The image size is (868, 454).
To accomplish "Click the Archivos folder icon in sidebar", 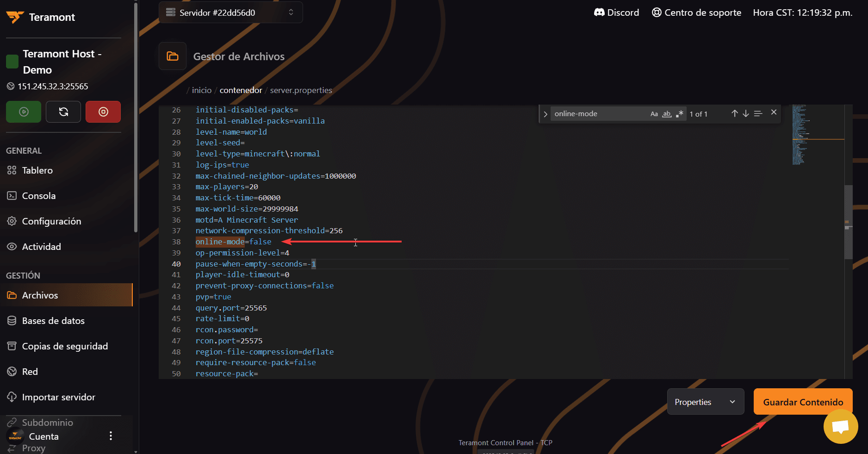I will coord(12,295).
